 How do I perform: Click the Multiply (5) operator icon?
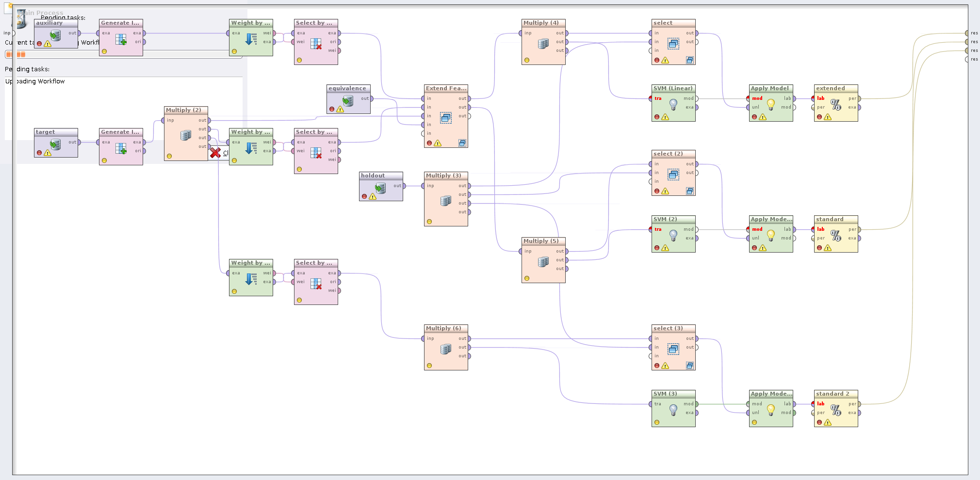(543, 262)
